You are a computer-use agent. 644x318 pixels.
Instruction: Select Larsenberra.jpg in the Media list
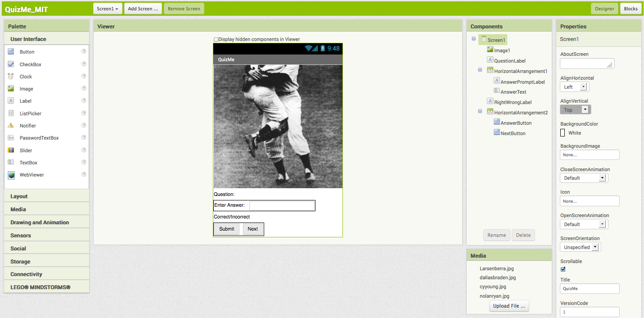[x=497, y=268]
